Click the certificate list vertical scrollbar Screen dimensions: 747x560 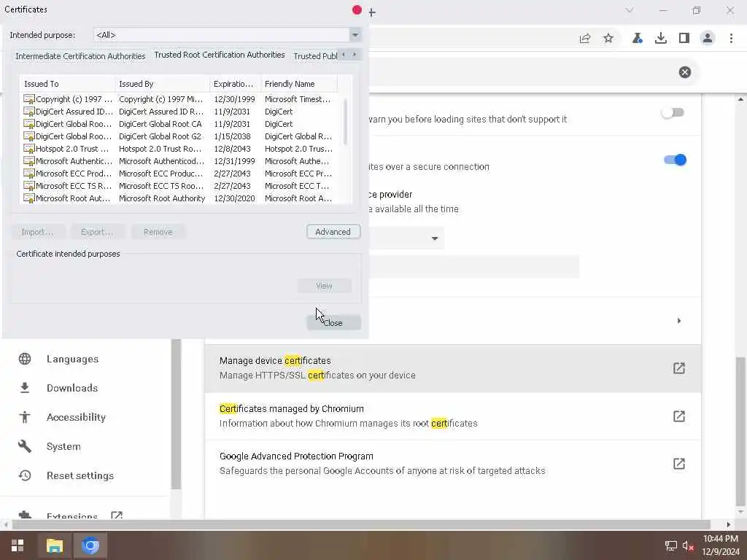tap(345, 122)
